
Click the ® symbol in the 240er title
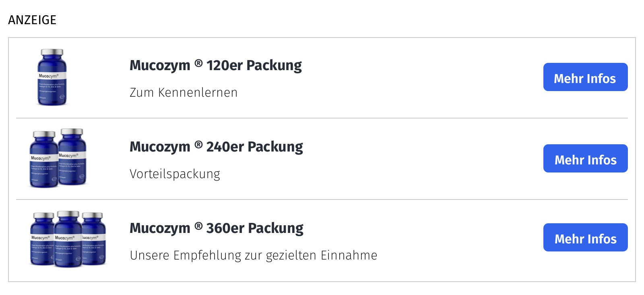coord(198,145)
